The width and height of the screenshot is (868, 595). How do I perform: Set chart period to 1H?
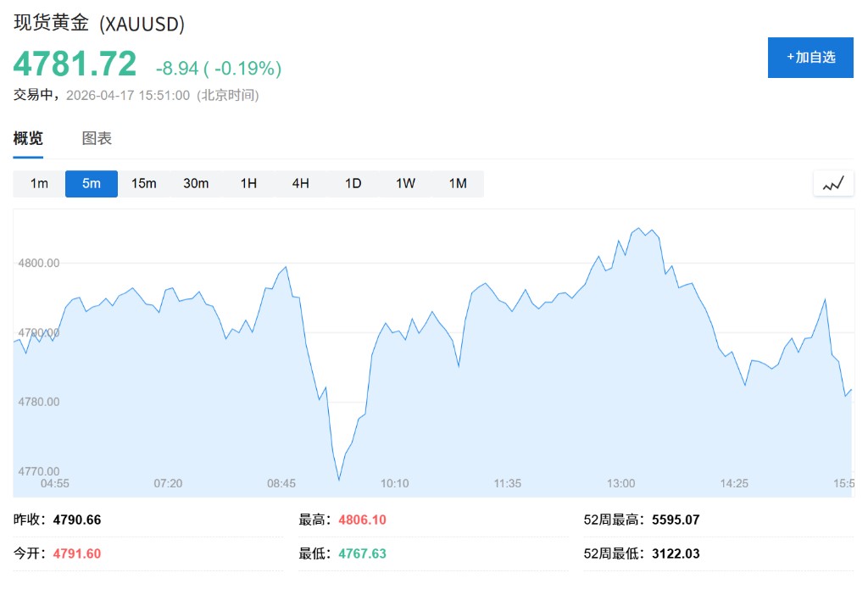(248, 184)
